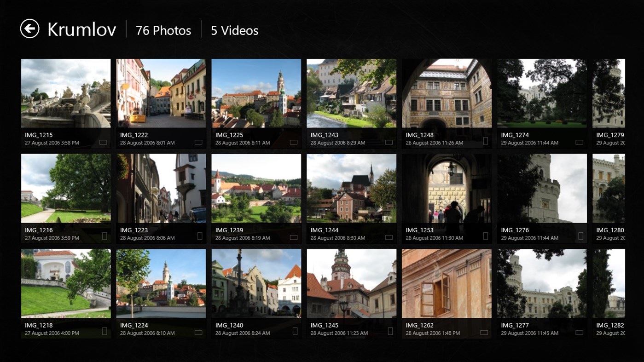Switch to the 76 Photos section
Image resolution: width=644 pixels, height=362 pixels.
(x=163, y=30)
